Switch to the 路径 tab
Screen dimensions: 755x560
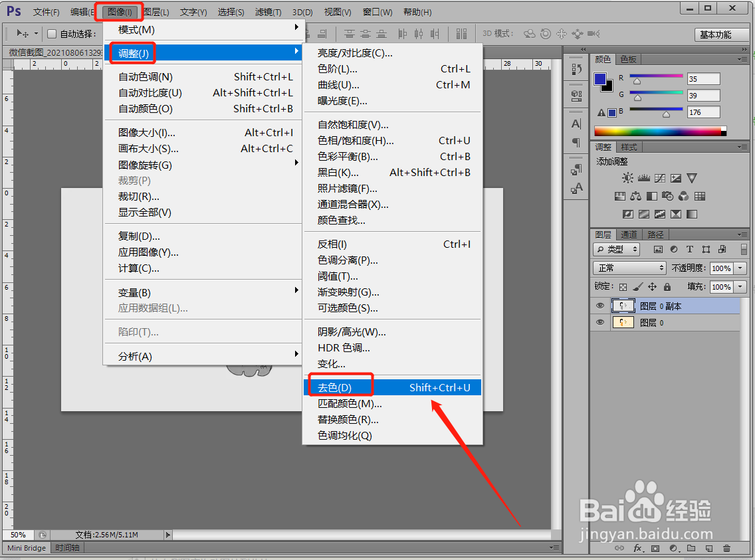pyautogui.click(x=655, y=234)
